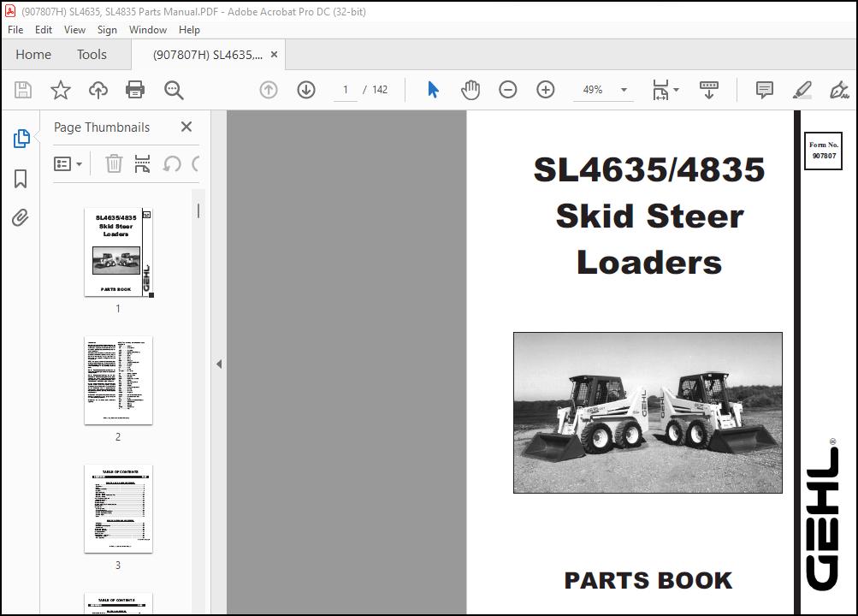Viewport: 858px width, 616px height.
Task: Open the Sign menu
Action: pos(107,30)
